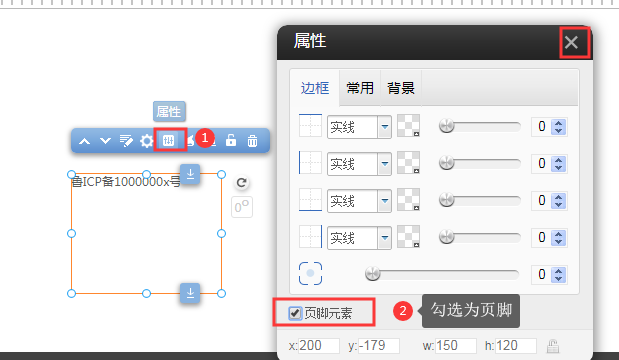
Task: Open the right border color swatch
Action: (408, 236)
